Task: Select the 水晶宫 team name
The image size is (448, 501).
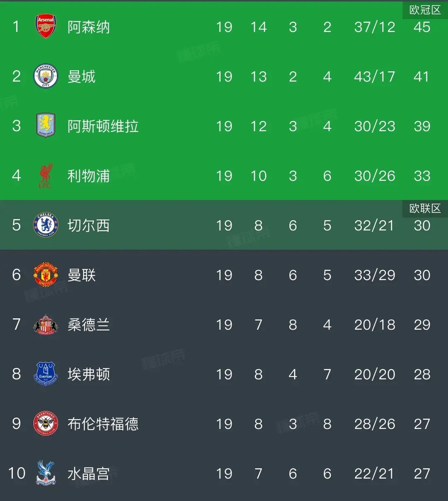Action: coord(89,474)
